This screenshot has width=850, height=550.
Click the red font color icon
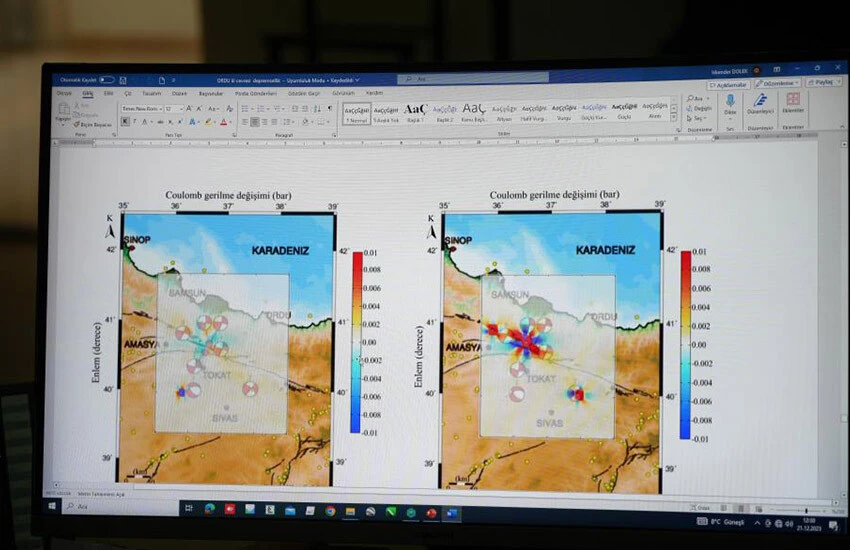coord(223,122)
